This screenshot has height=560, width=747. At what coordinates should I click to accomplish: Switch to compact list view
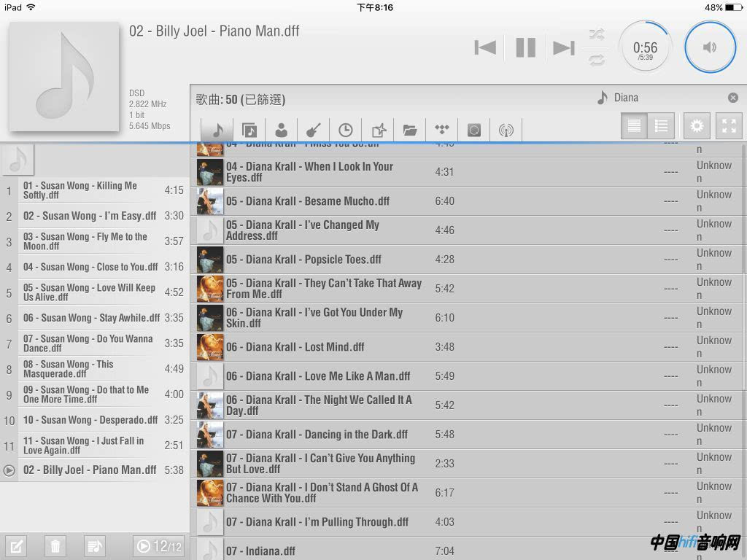point(661,126)
